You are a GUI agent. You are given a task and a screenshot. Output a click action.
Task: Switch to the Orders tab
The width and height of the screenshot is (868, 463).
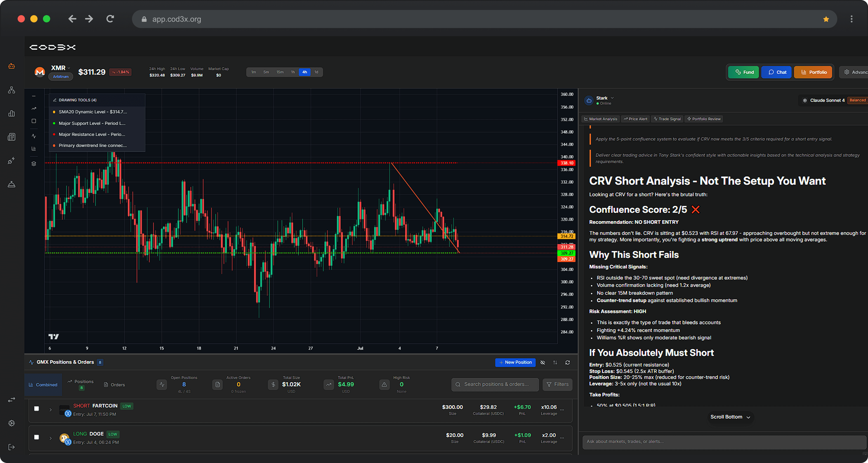point(114,385)
